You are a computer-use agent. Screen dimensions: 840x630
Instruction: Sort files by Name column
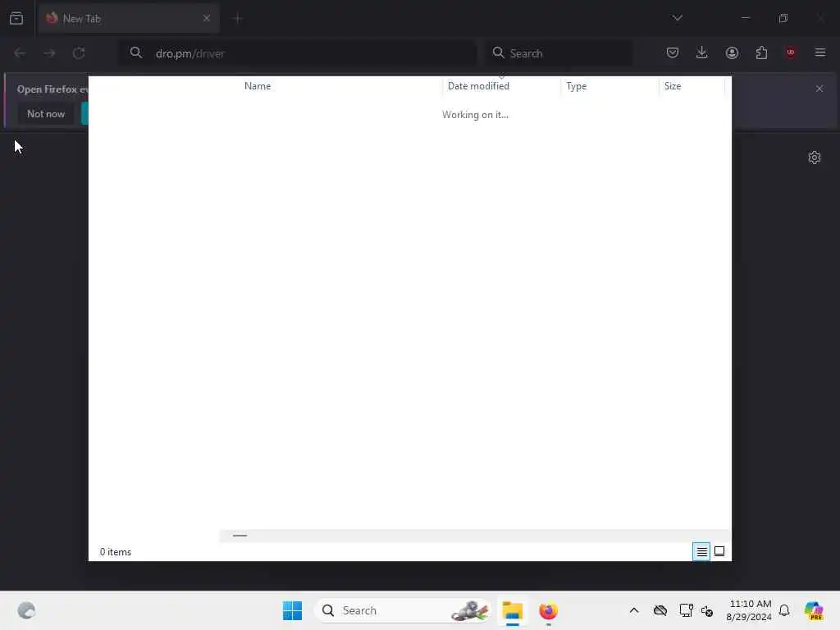(257, 86)
